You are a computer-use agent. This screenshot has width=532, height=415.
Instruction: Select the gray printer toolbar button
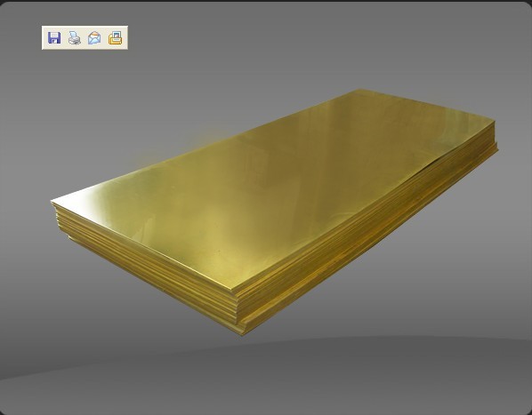(75, 37)
